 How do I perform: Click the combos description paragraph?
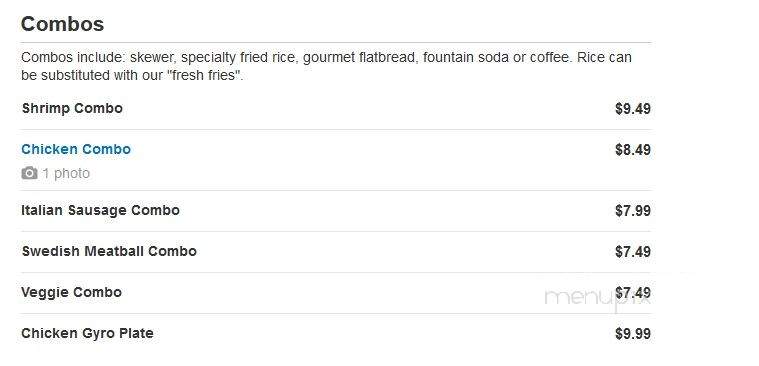[326, 66]
